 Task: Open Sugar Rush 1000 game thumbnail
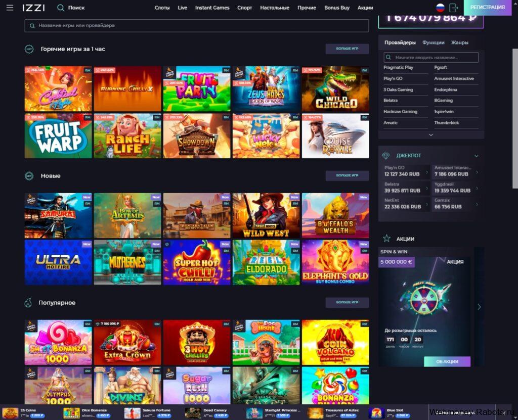point(197,385)
